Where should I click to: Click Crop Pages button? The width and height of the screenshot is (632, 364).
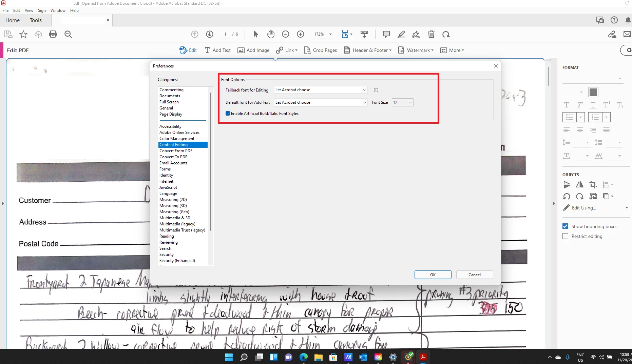pos(320,50)
